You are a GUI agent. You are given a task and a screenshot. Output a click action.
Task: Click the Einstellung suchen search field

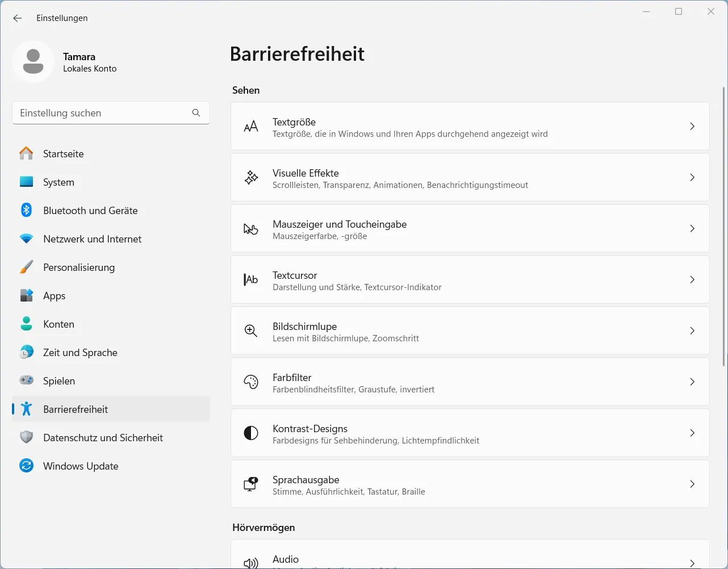click(111, 113)
